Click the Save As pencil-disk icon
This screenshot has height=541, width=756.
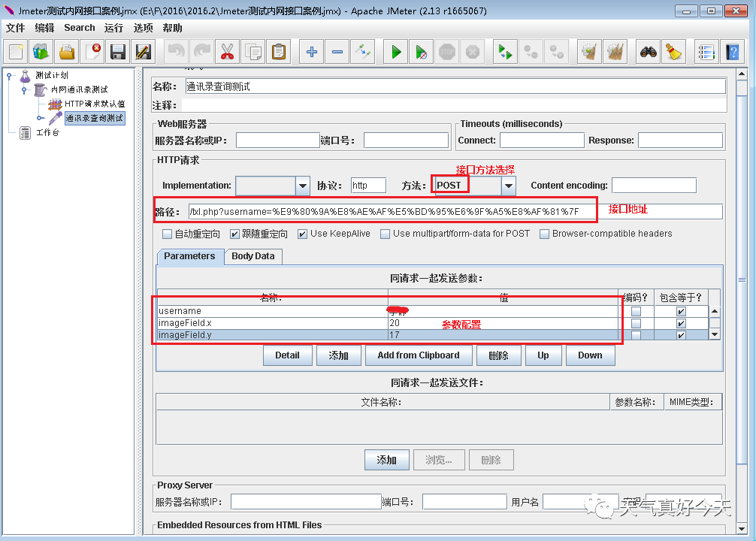coord(144,52)
